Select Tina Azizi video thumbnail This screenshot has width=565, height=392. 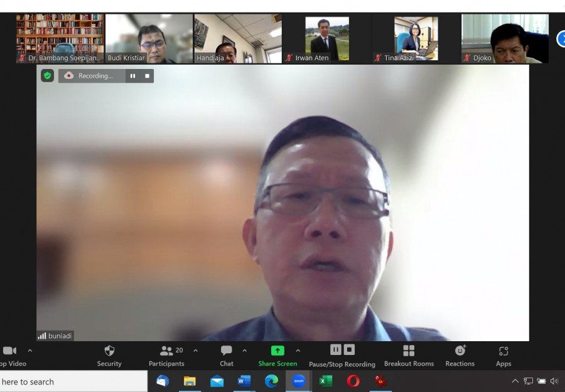(416, 38)
